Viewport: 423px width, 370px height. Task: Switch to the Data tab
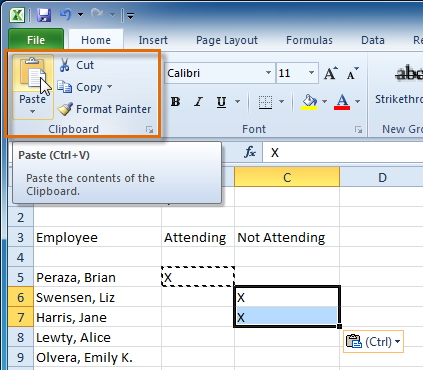(373, 40)
